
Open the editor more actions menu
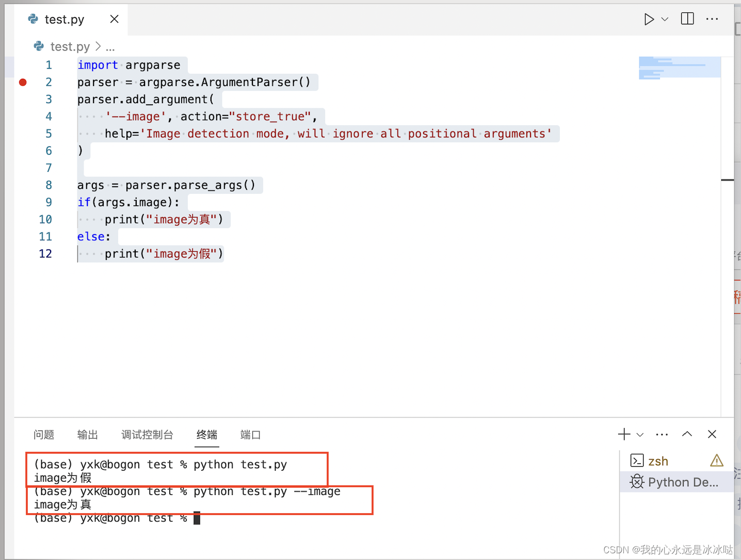click(712, 19)
